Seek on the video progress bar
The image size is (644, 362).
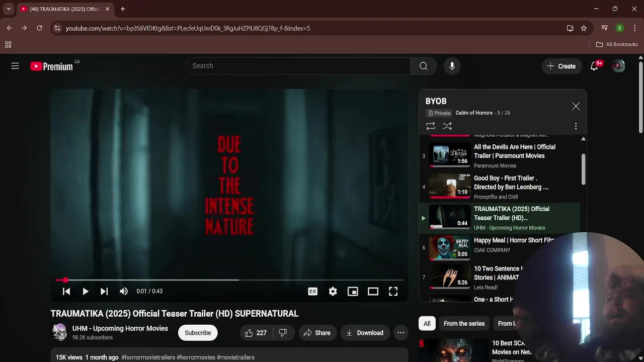click(x=229, y=280)
